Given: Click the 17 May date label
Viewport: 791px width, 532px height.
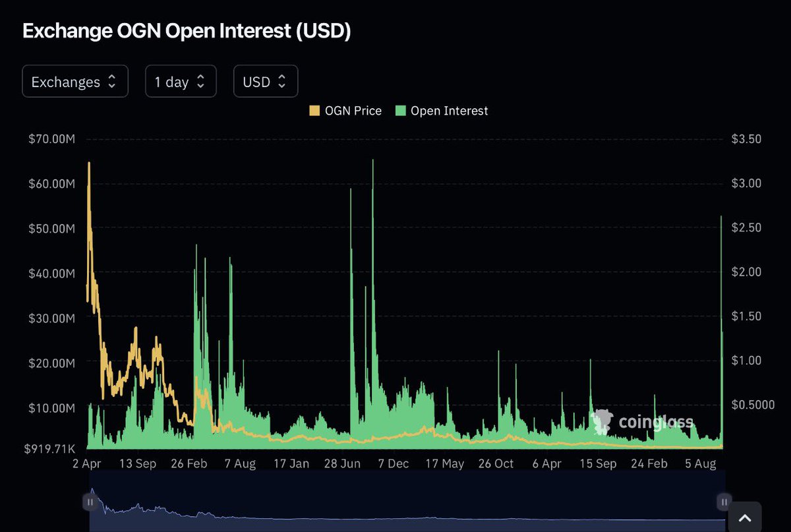Looking at the screenshot, I should (x=444, y=464).
